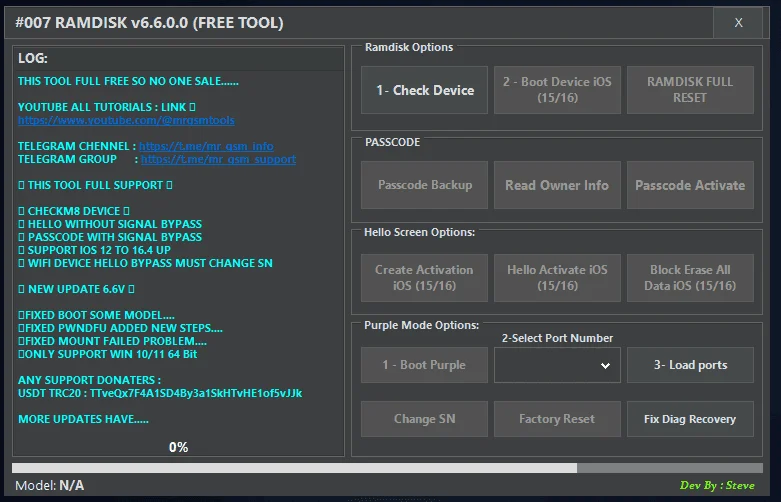Image resolution: width=781 pixels, height=502 pixels.
Task: Click the Passcode Activate button
Action: pyautogui.click(x=690, y=185)
